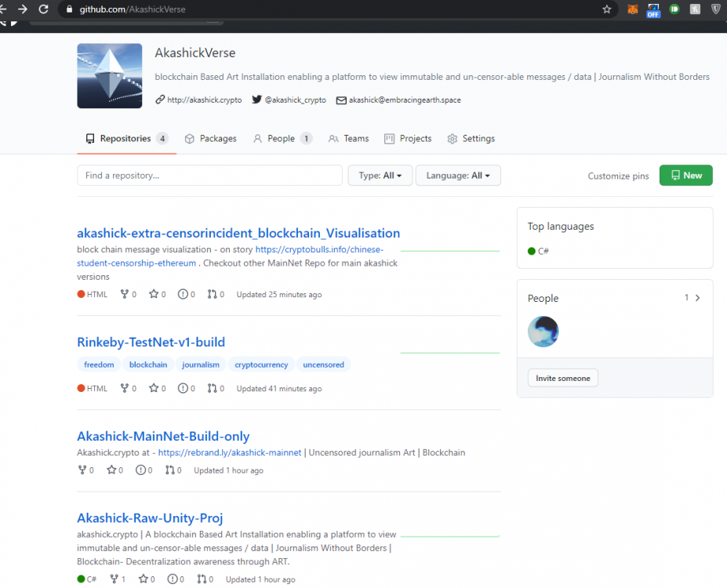
Task: Select the cryptocurrency topic tag
Action: [261, 365]
